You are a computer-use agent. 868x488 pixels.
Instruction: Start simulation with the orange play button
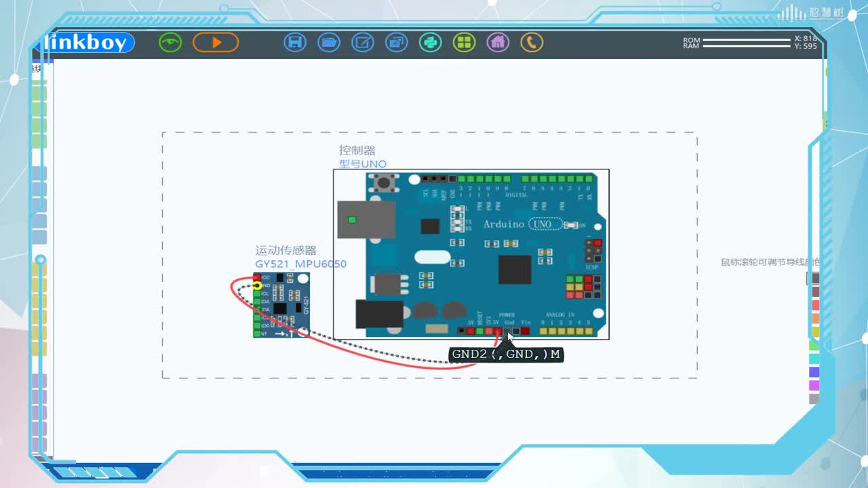pos(216,43)
